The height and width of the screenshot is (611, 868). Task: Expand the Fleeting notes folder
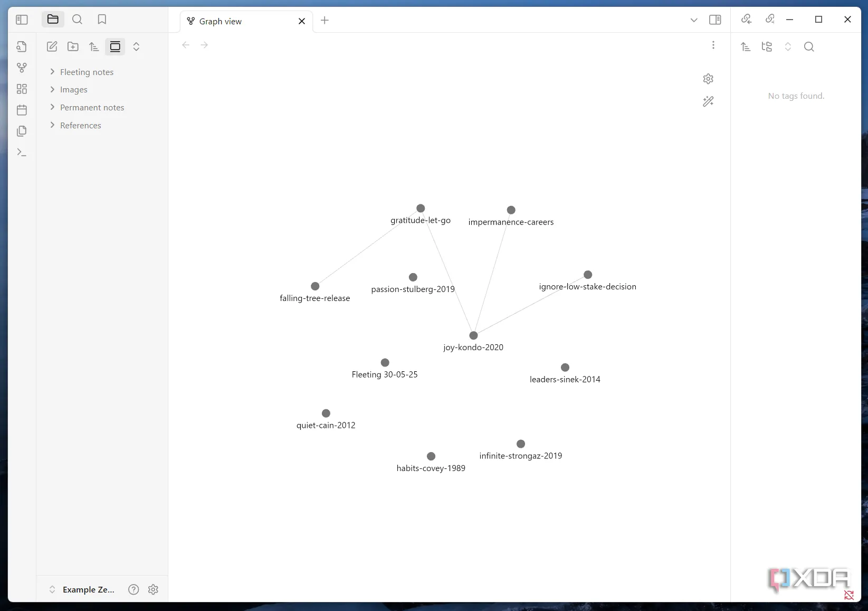[x=87, y=72]
